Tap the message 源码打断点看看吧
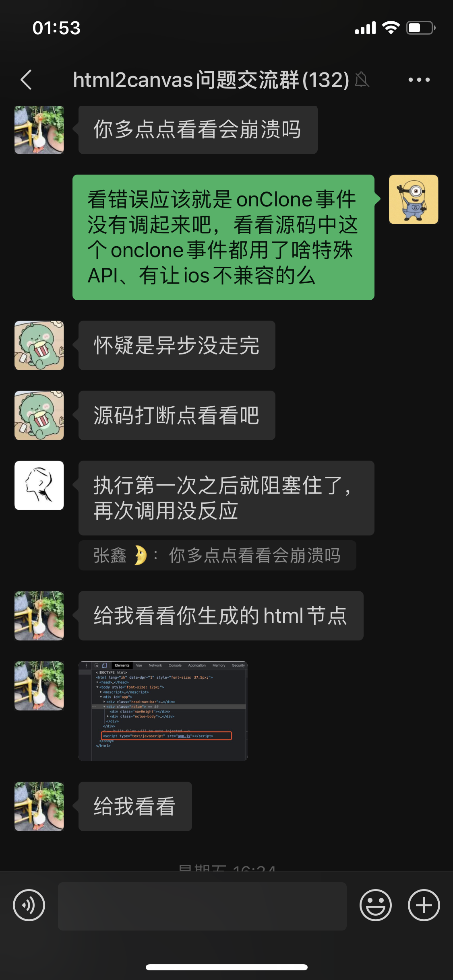This screenshot has height=980, width=453. coord(177,415)
